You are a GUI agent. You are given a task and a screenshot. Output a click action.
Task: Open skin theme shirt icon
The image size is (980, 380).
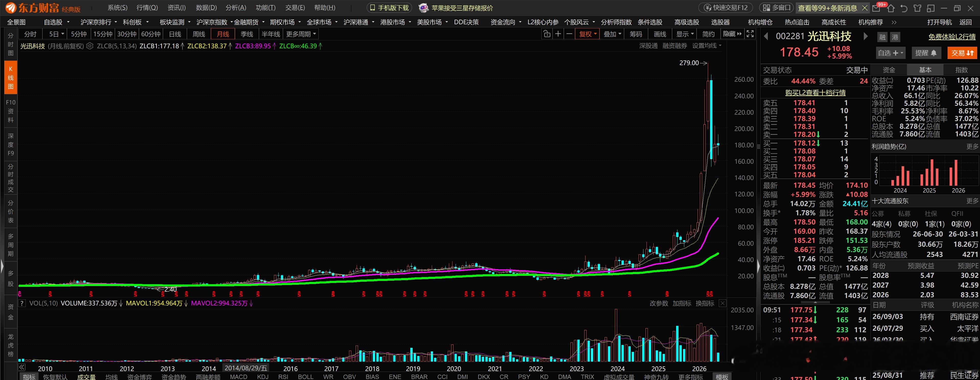pyautogui.click(x=917, y=8)
